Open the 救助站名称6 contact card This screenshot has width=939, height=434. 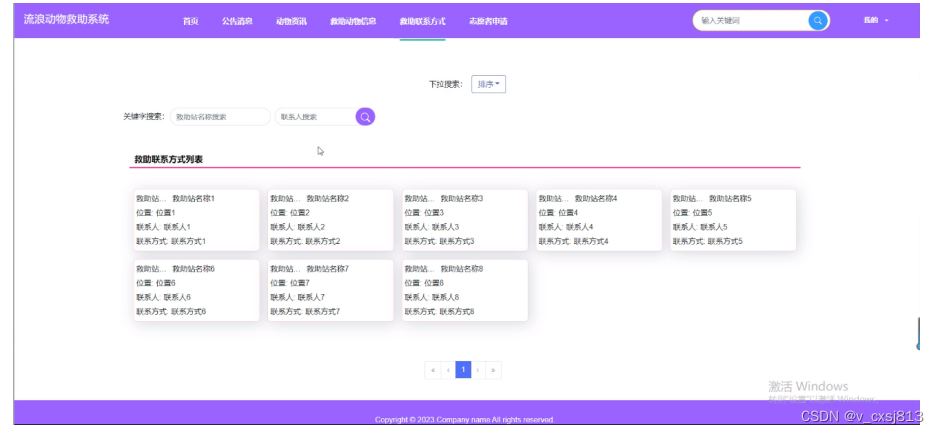coord(196,290)
